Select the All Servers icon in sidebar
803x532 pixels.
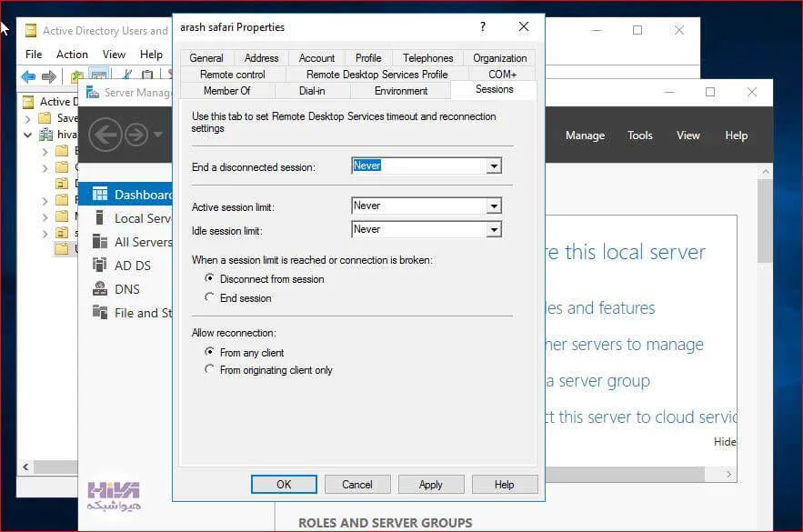pyautogui.click(x=100, y=241)
